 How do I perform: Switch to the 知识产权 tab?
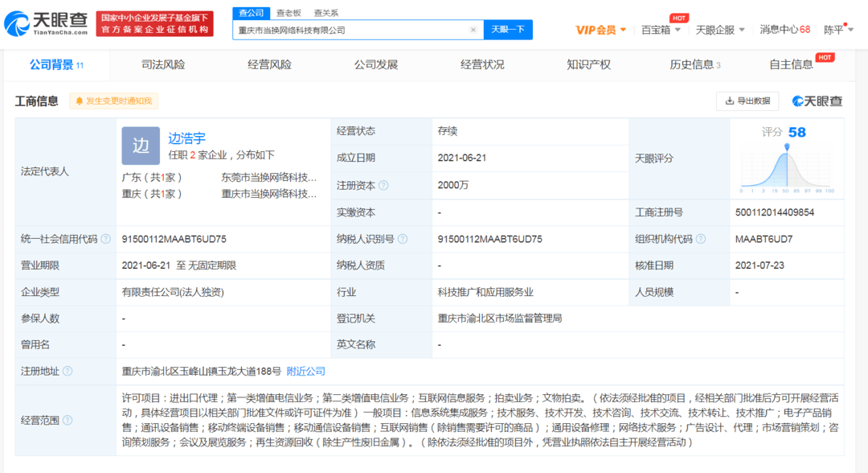[588, 65]
